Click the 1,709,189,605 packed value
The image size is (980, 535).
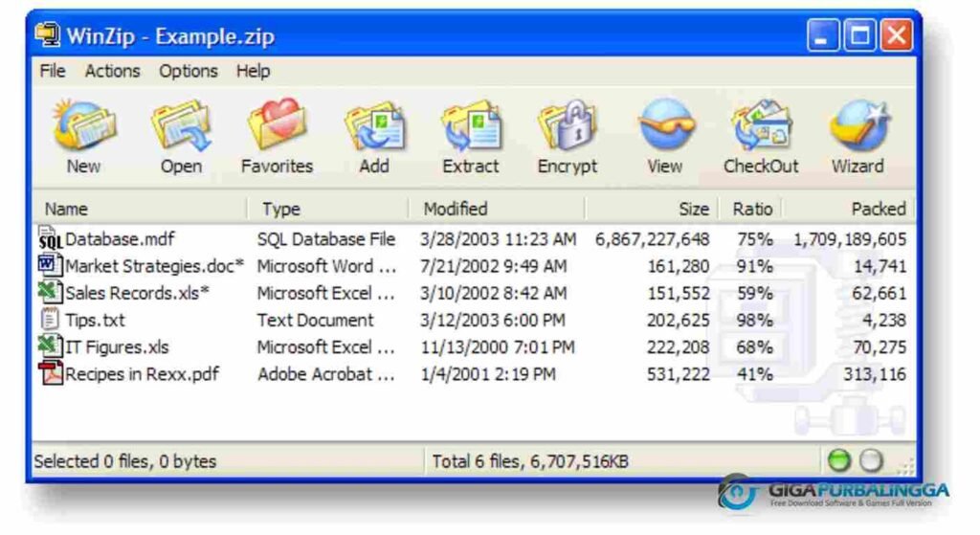click(850, 239)
